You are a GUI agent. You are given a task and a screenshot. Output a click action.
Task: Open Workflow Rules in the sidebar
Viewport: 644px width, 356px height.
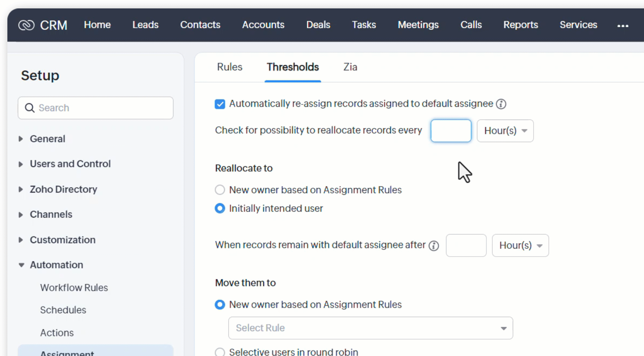tap(74, 288)
